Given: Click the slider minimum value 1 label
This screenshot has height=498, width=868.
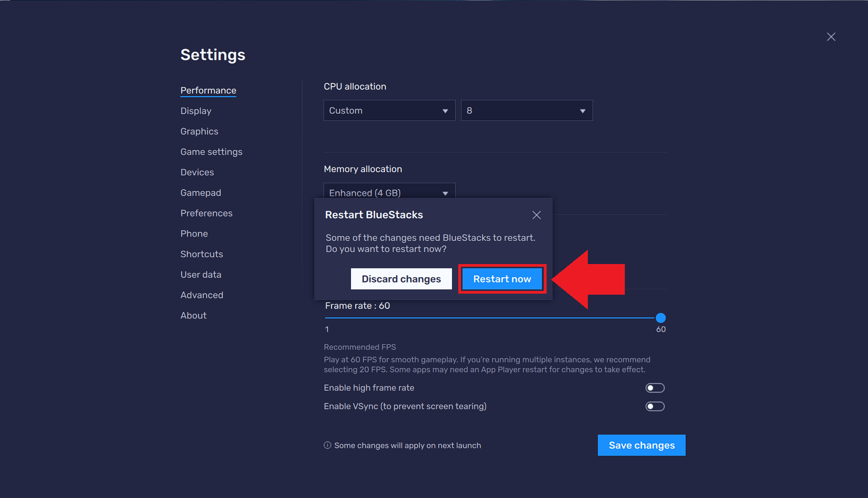Looking at the screenshot, I should (327, 329).
